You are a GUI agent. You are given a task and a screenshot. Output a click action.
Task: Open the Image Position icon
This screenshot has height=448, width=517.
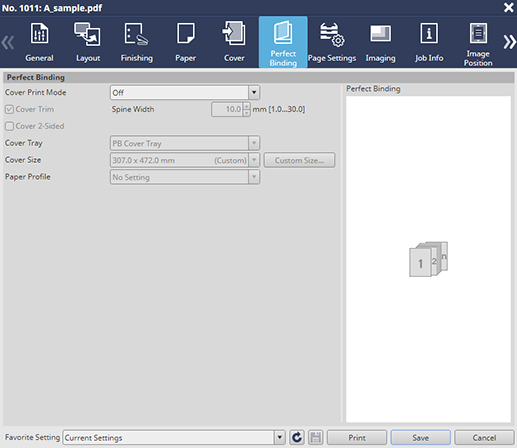click(x=478, y=33)
